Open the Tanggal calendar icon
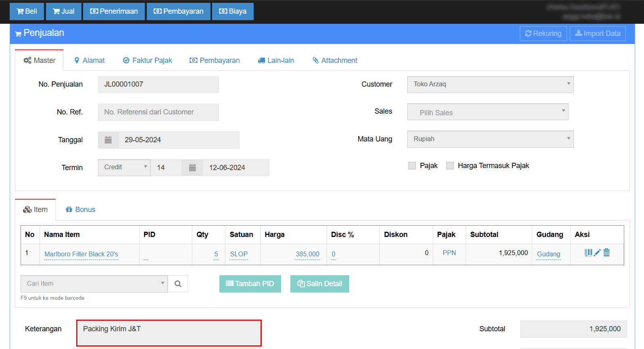The width and height of the screenshot is (644, 349). pos(108,140)
